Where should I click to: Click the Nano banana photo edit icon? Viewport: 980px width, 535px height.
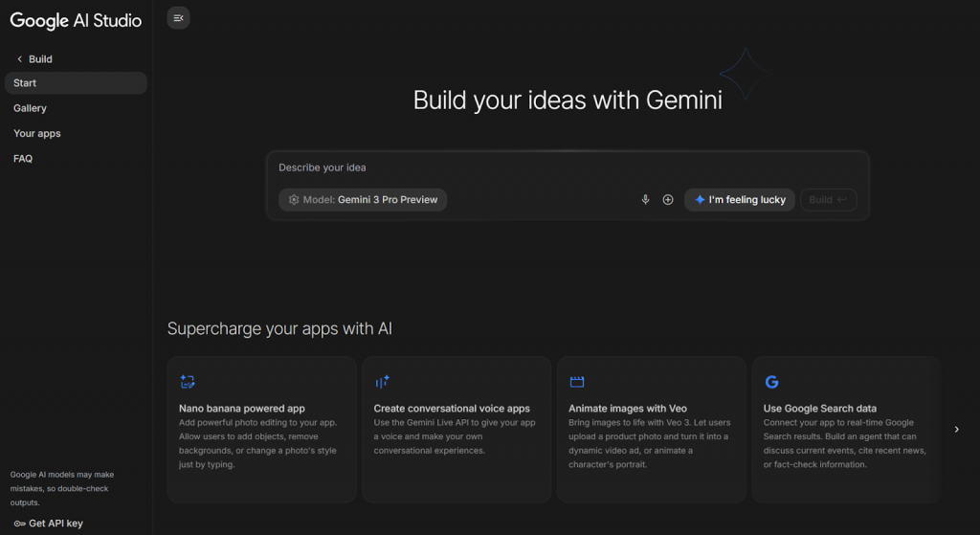point(188,382)
